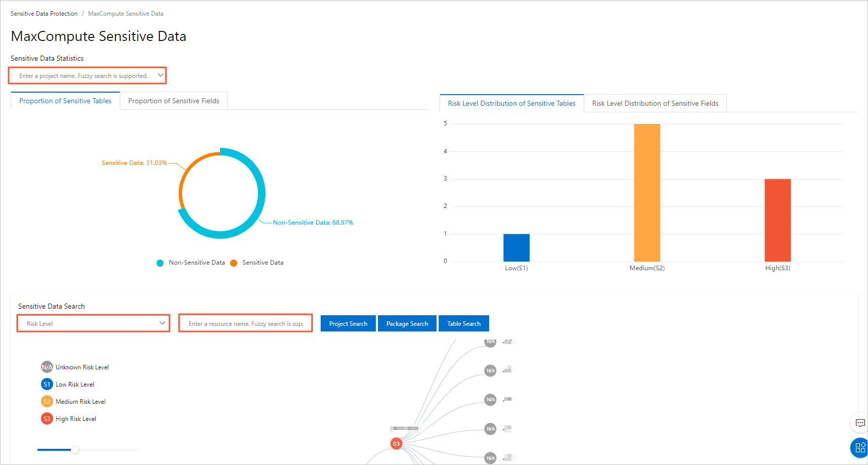Image resolution: width=868 pixels, height=465 pixels.
Task: Go to Sensitive Data Protection breadcrumb
Action: [x=44, y=14]
